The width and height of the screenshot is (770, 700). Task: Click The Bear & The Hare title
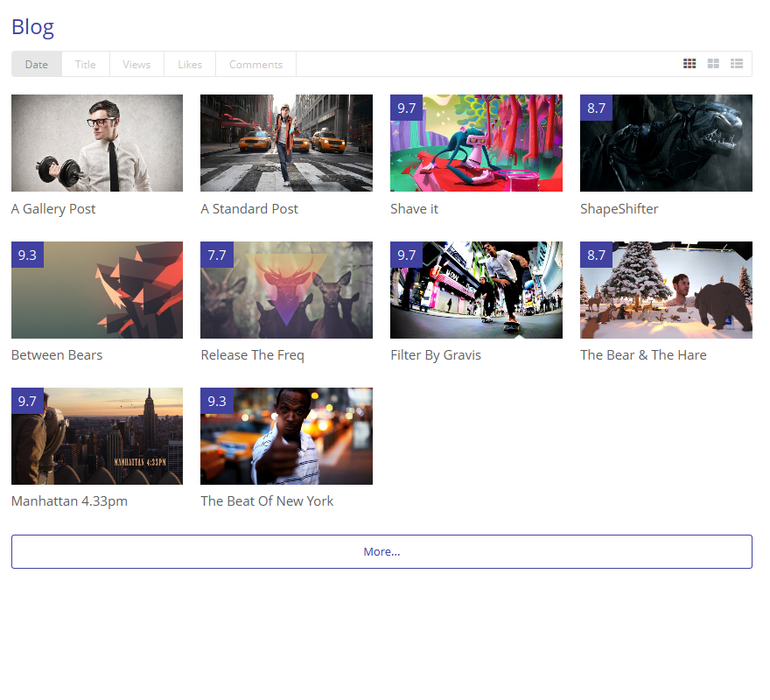tap(643, 355)
